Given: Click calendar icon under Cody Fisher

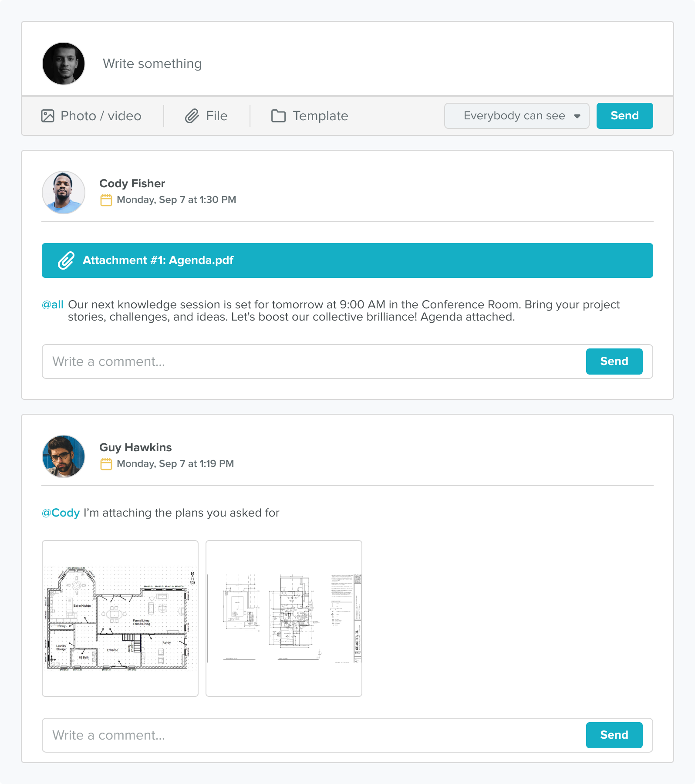Looking at the screenshot, I should click(106, 200).
